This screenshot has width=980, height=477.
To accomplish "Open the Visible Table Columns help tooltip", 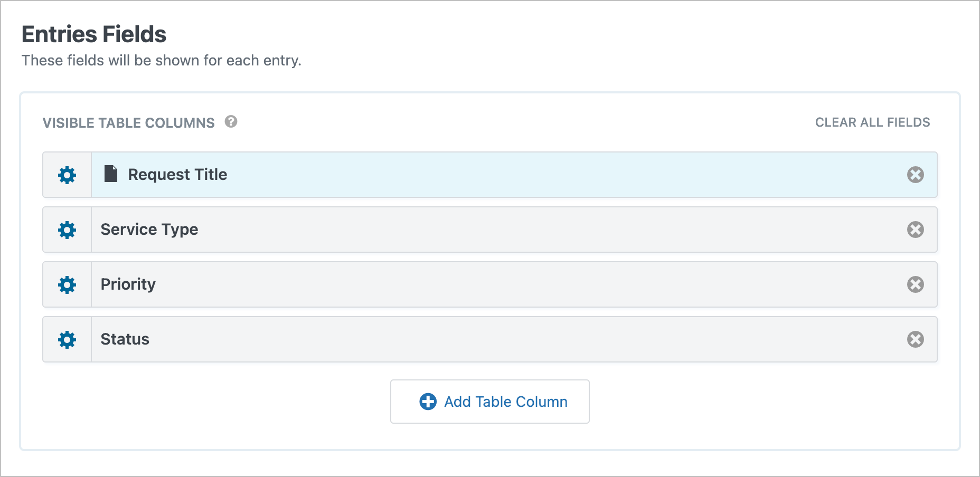I will 231,122.
